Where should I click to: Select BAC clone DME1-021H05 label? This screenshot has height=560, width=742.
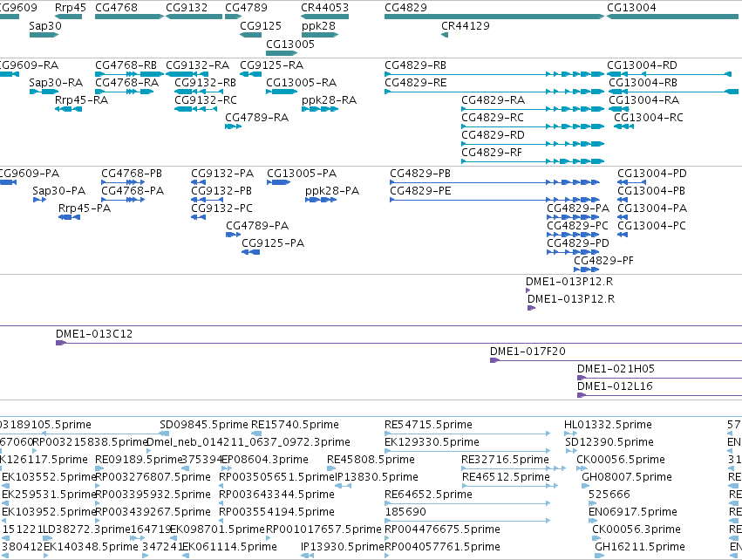point(616,369)
